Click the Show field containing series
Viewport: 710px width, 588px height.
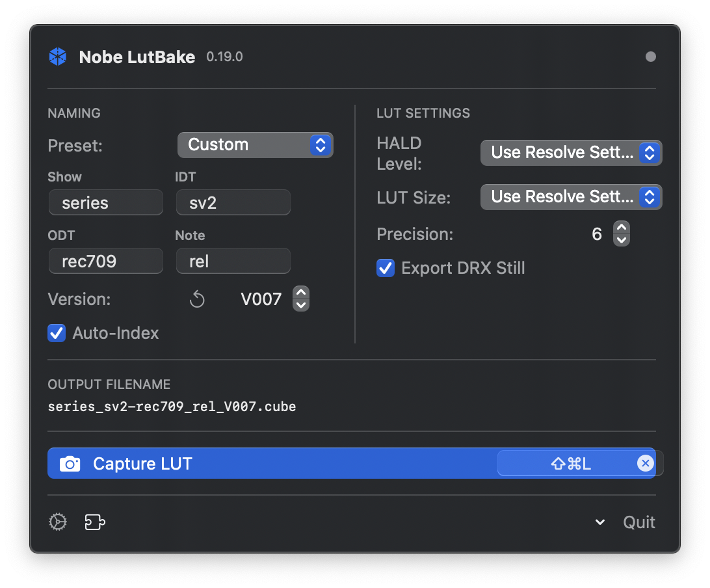[105, 203]
